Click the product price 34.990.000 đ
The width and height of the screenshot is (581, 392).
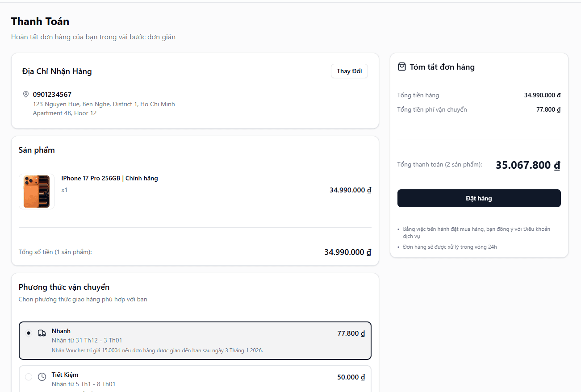coord(350,190)
